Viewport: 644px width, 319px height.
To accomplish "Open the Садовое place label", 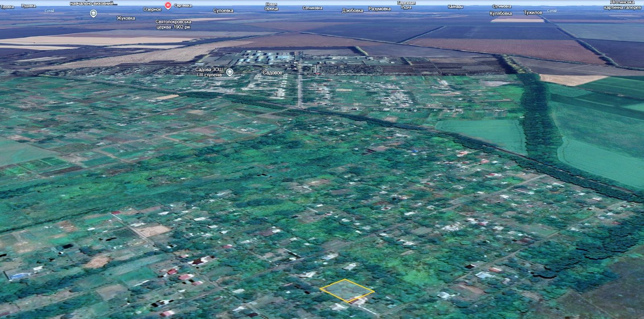I will [272, 73].
